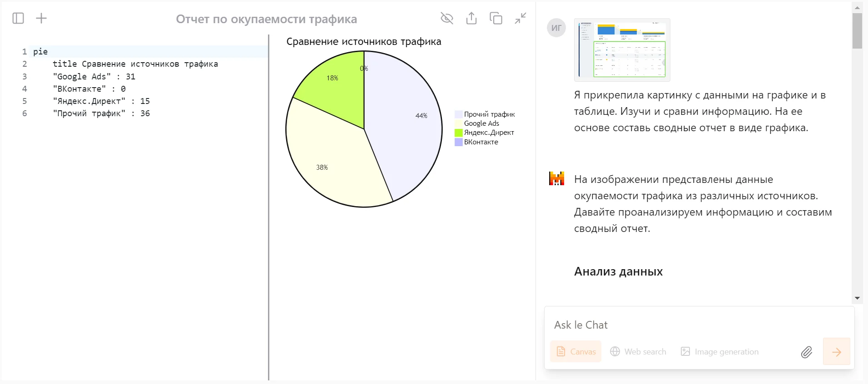
Task: Toggle the Canvas mode button
Action: 575,351
